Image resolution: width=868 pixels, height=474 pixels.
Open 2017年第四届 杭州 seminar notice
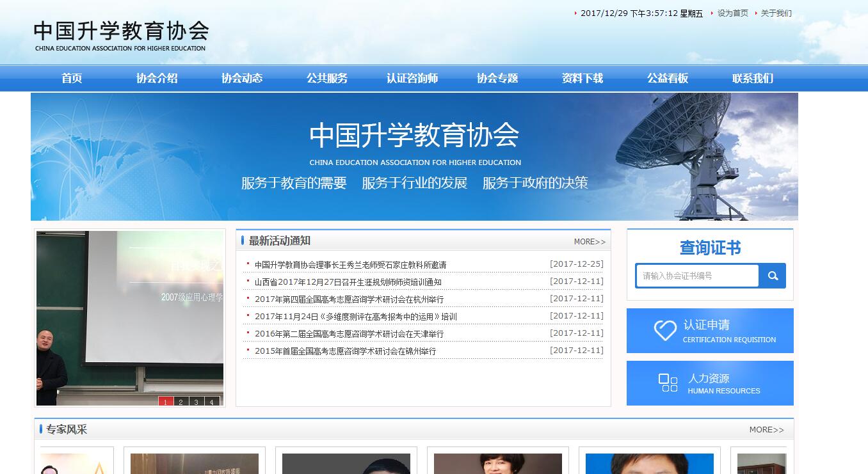coord(349,299)
